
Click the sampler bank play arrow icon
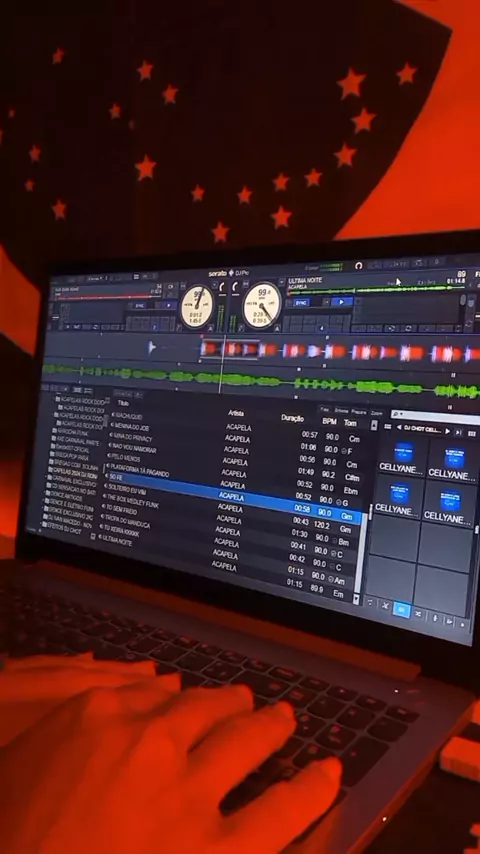pos(448,431)
